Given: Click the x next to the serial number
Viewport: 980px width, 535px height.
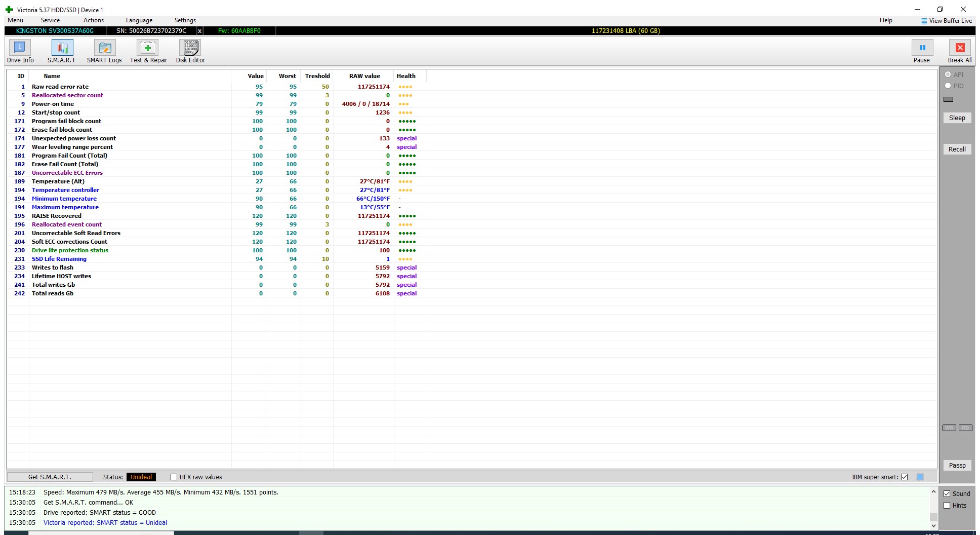Looking at the screenshot, I should [x=199, y=31].
